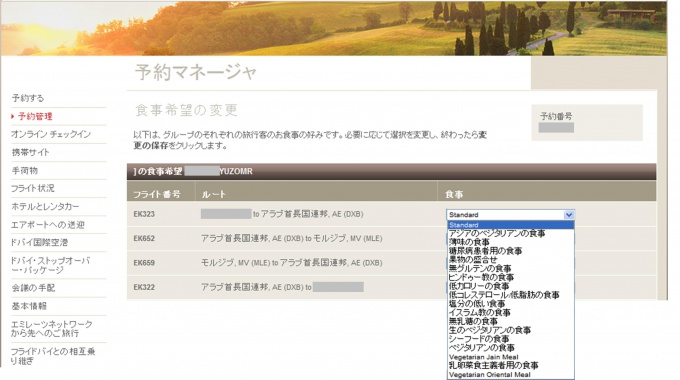Go to 会議の手配 sidebar link
The width and height of the screenshot is (680, 380).
(x=33, y=288)
